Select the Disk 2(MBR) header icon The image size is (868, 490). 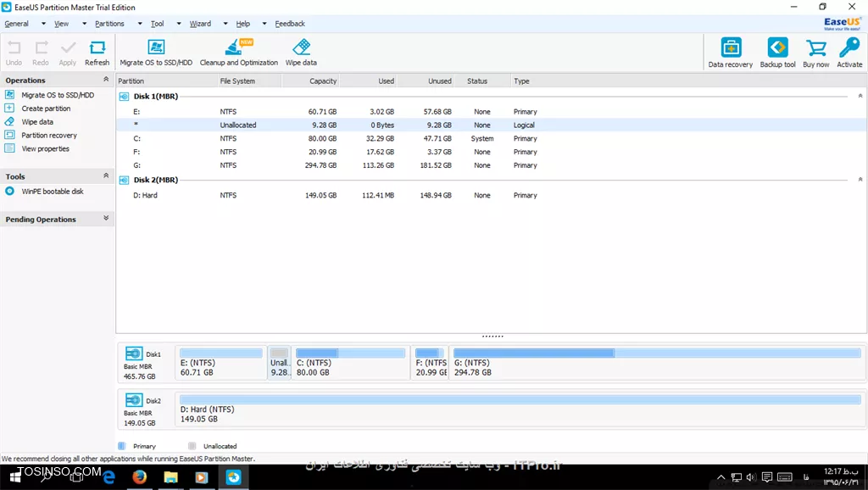click(x=124, y=180)
